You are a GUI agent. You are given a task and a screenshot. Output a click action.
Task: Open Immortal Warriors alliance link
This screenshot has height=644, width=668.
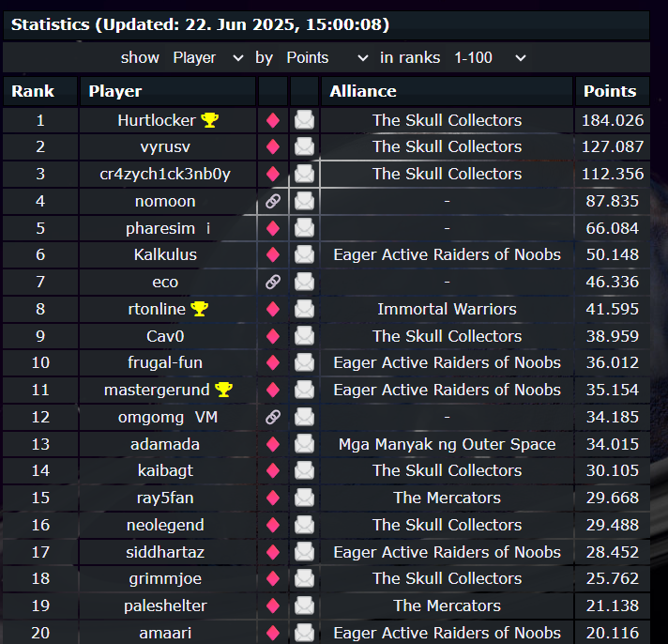(x=447, y=309)
